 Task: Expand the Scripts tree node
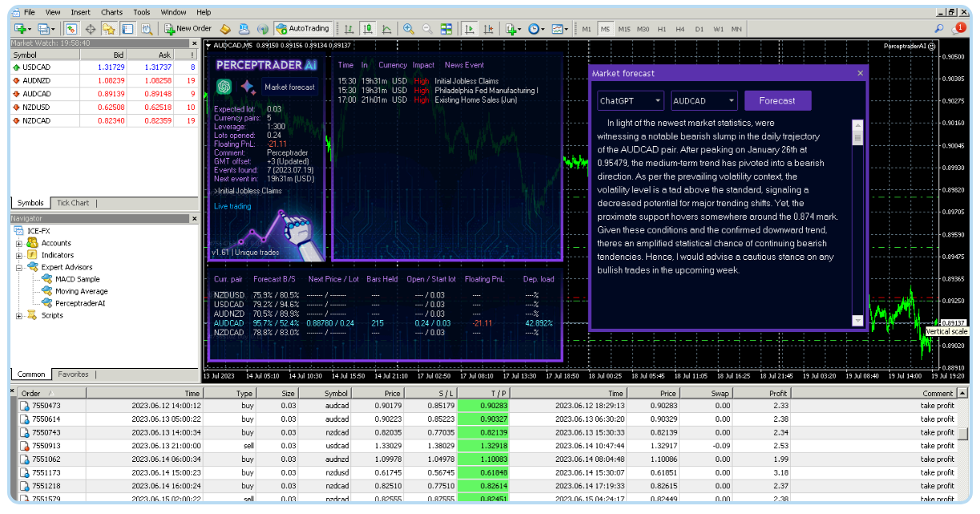(19, 315)
